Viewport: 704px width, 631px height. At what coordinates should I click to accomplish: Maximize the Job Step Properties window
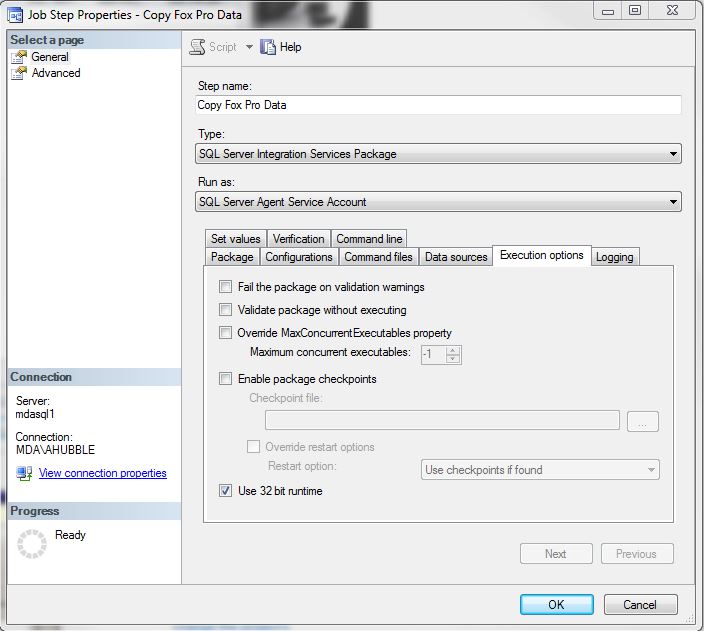[635, 11]
